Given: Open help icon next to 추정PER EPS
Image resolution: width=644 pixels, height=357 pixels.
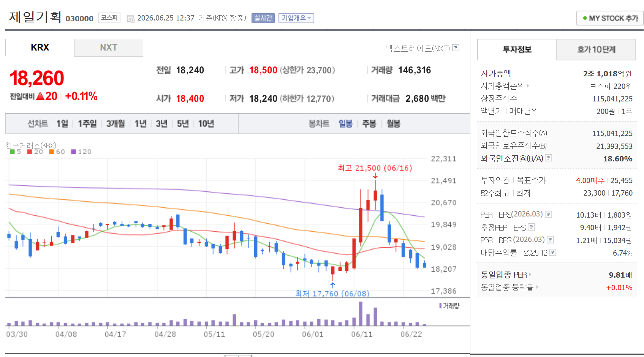Looking at the screenshot, I should tap(531, 227).
